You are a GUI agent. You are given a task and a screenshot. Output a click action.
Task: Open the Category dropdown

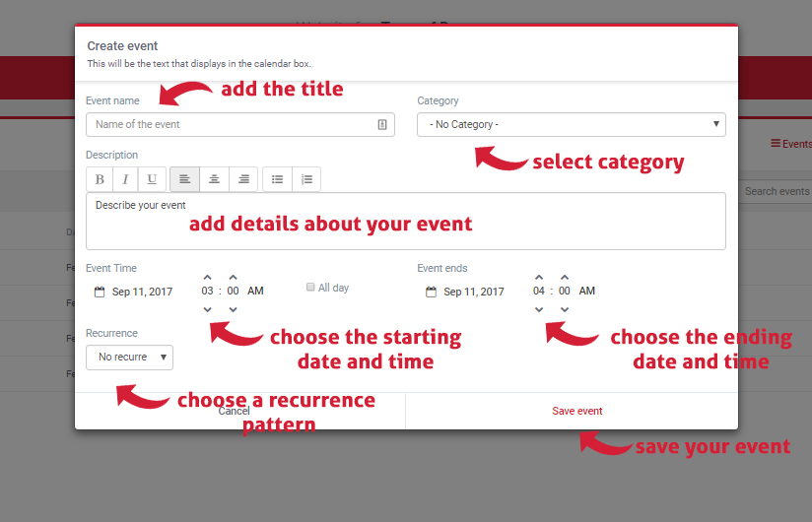pos(572,125)
